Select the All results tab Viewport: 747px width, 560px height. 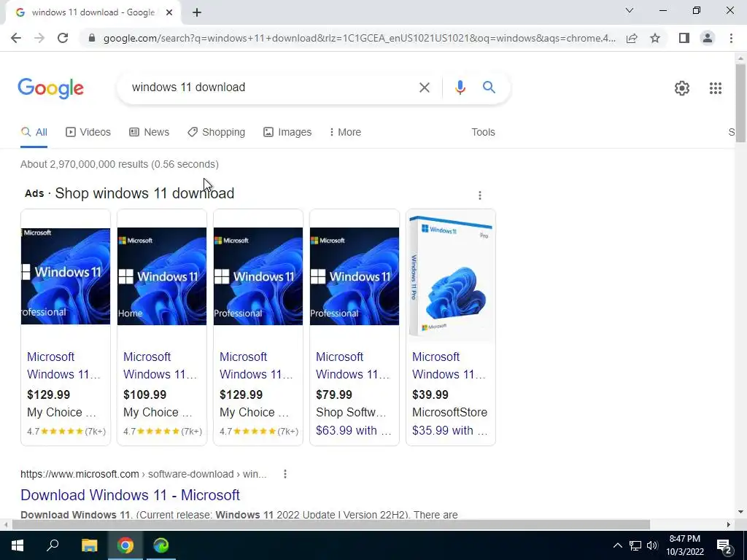(x=34, y=133)
